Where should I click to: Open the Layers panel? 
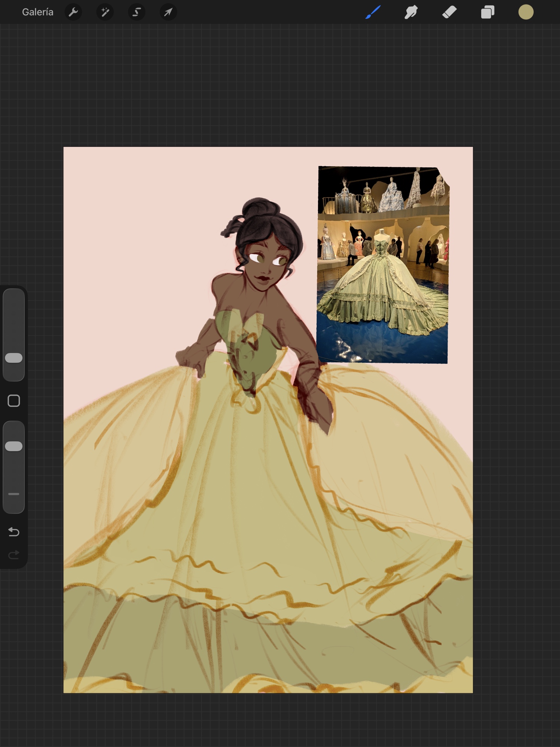click(487, 12)
